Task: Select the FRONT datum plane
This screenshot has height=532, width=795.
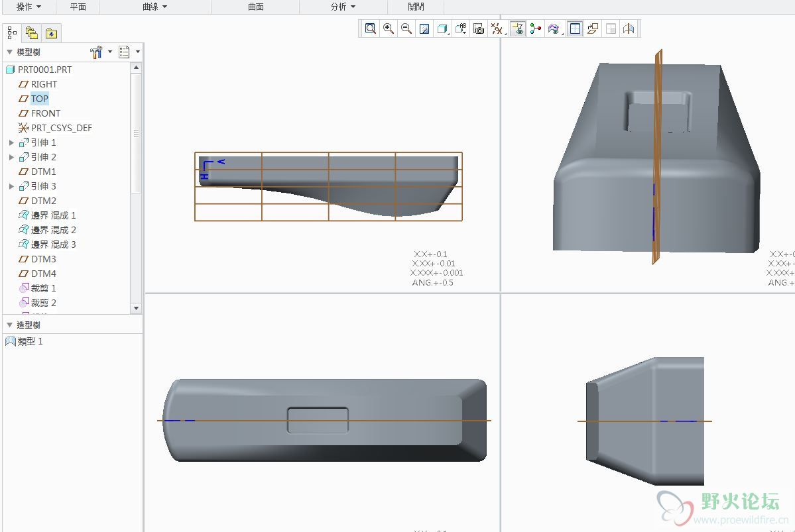Action: [40, 113]
